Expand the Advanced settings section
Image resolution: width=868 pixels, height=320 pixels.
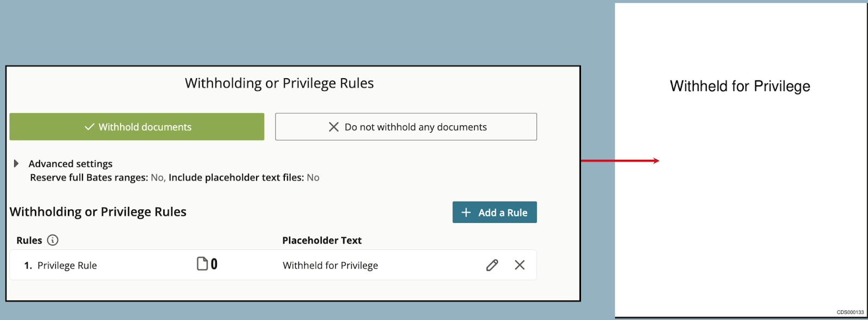click(x=71, y=164)
